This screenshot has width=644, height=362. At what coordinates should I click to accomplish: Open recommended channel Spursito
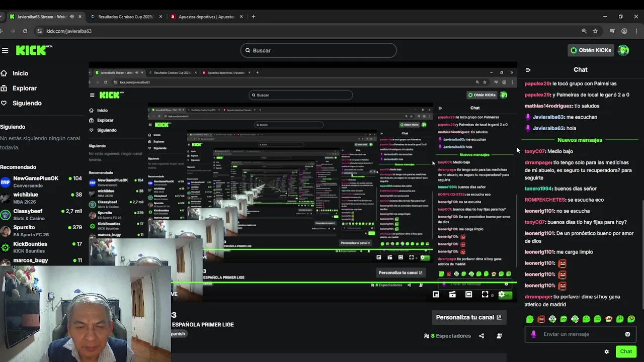(41, 231)
